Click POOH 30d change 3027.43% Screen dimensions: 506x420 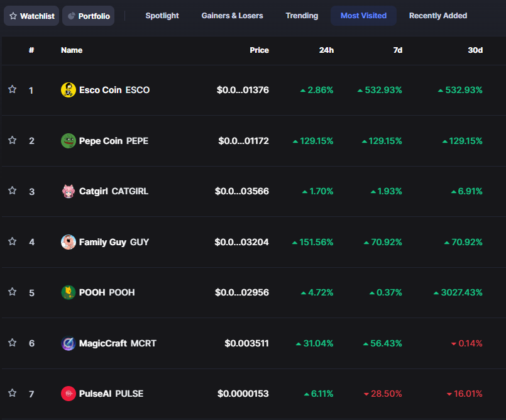[x=458, y=292]
